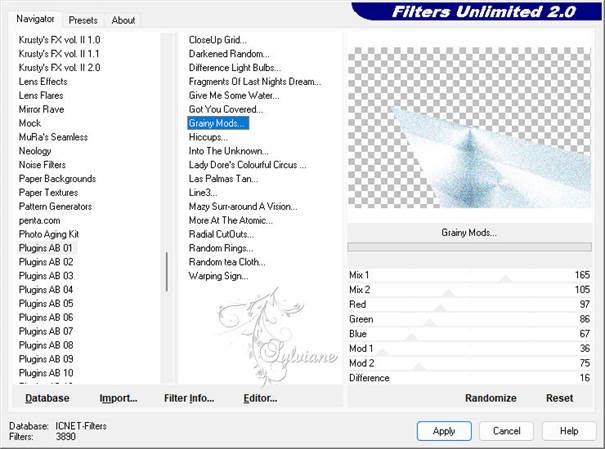Viewport: 605px width, 449px height.
Task: Switch to the Navigator tab
Action: (x=35, y=19)
